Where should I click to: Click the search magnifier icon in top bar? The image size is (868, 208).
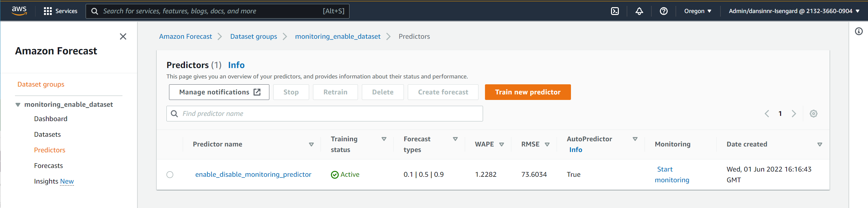[95, 11]
